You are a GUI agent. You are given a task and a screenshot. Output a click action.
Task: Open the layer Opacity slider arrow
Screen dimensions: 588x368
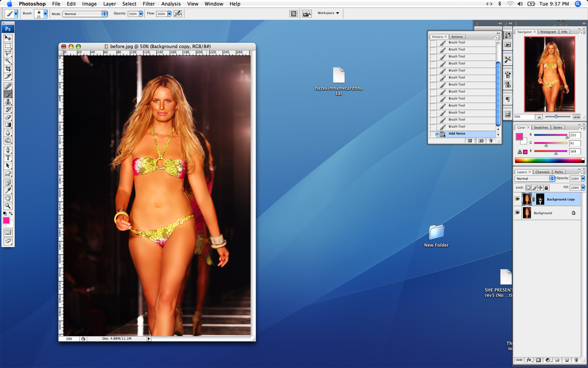click(583, 178)
